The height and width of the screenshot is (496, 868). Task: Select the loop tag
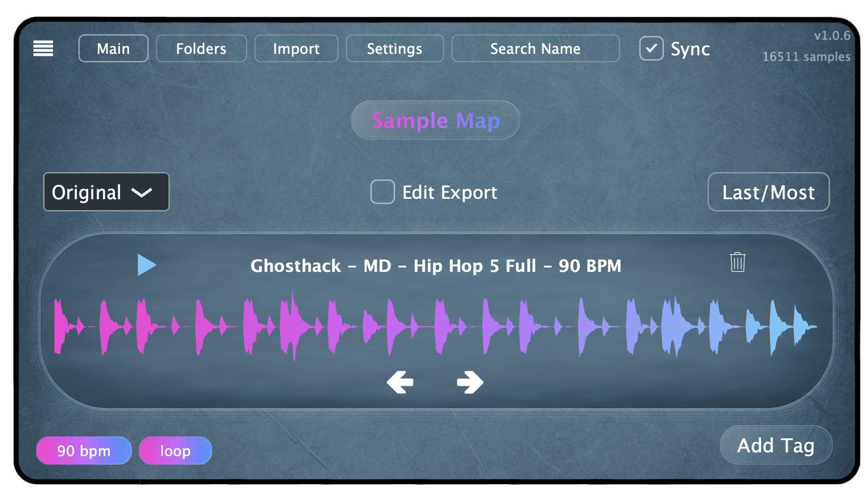[175, 451]
